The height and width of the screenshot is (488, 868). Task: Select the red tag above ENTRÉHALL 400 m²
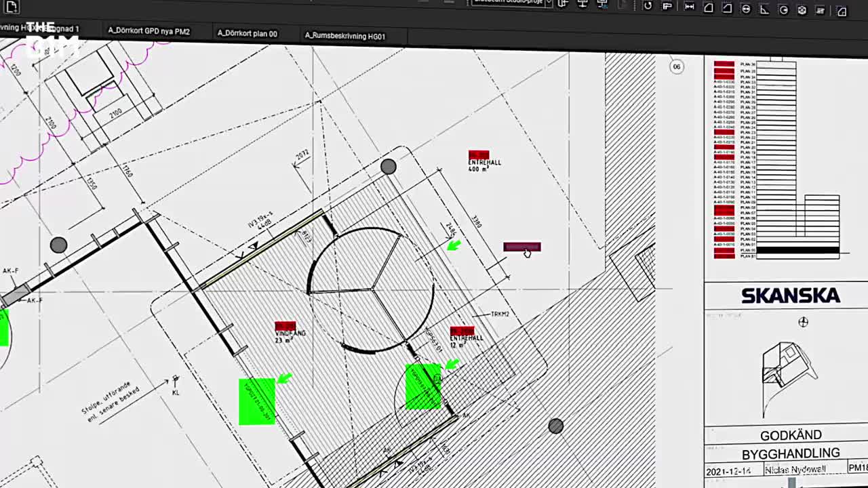(x=479, y=155)
